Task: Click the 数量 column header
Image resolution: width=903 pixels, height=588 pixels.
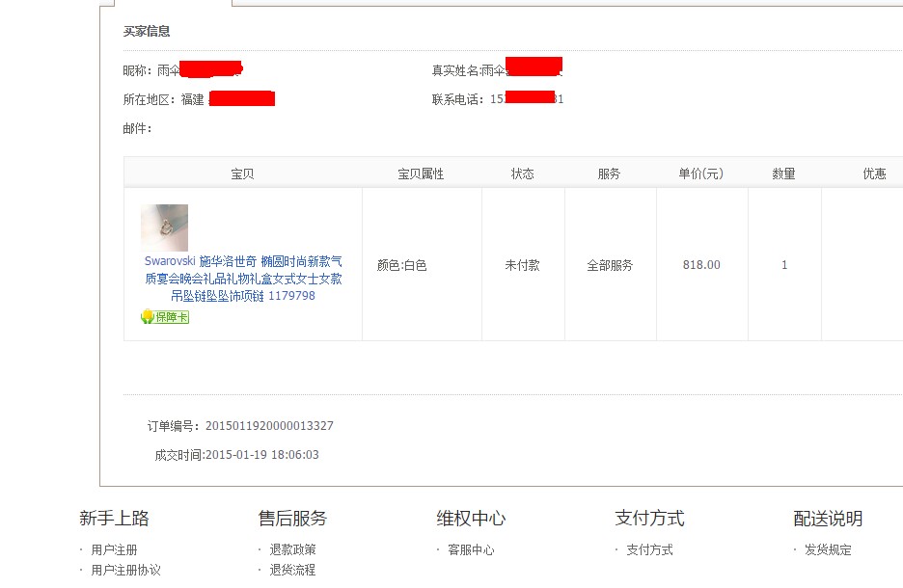Action: pos(783,174)
